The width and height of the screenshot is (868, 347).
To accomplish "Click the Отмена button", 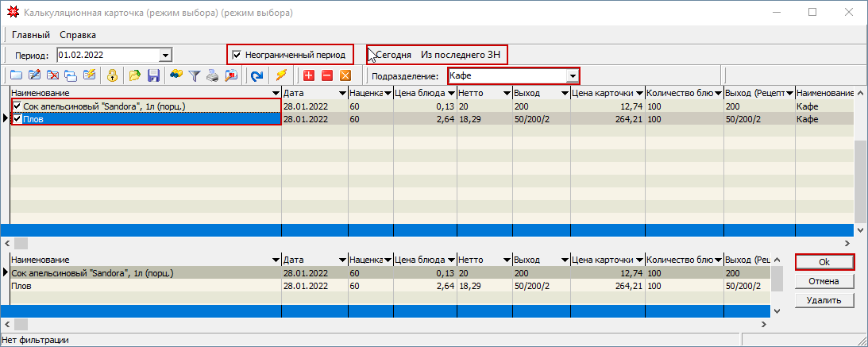I will (824, 281).
